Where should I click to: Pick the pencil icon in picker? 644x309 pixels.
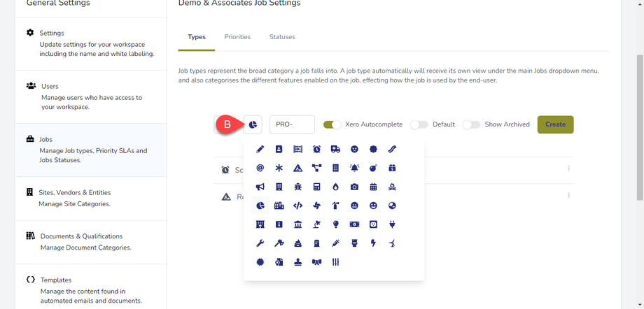(x=260, y=149)
